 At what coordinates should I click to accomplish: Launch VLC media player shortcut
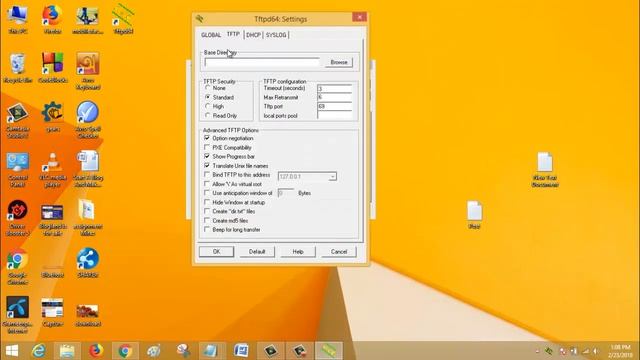tap(52, 169)
